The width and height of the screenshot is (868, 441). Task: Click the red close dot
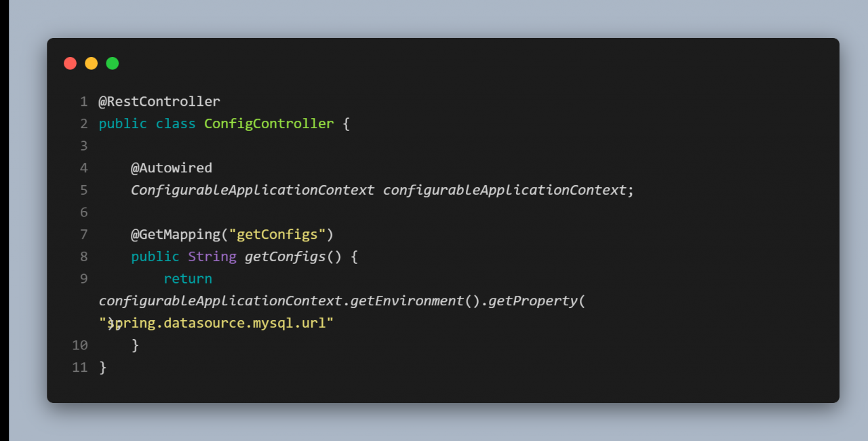coord(71,63)
